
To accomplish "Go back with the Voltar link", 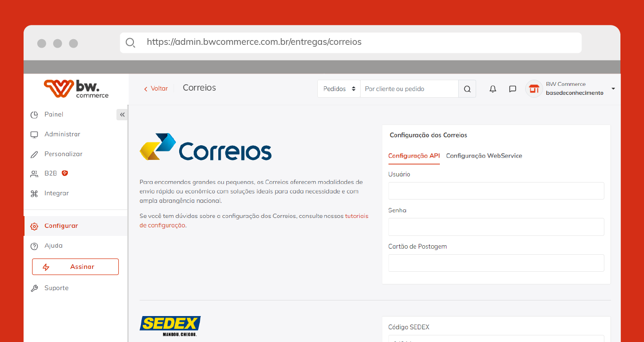I will [x=156, y=89].
